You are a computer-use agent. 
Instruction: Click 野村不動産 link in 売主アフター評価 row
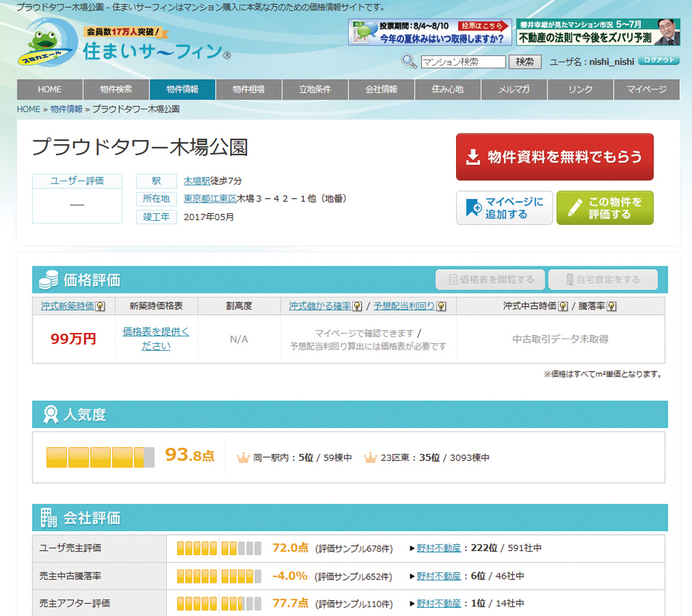[x=439, y=604]
